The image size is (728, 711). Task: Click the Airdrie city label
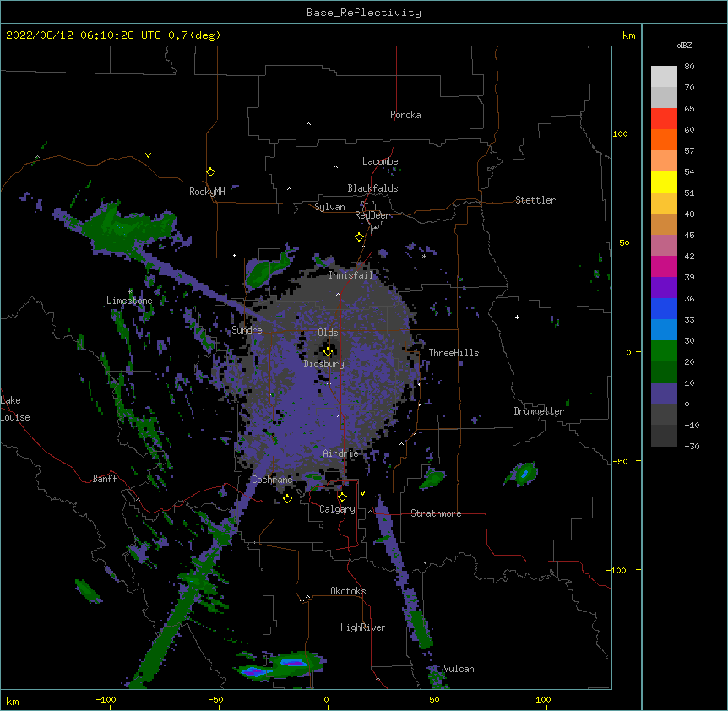tap(341, 453)
